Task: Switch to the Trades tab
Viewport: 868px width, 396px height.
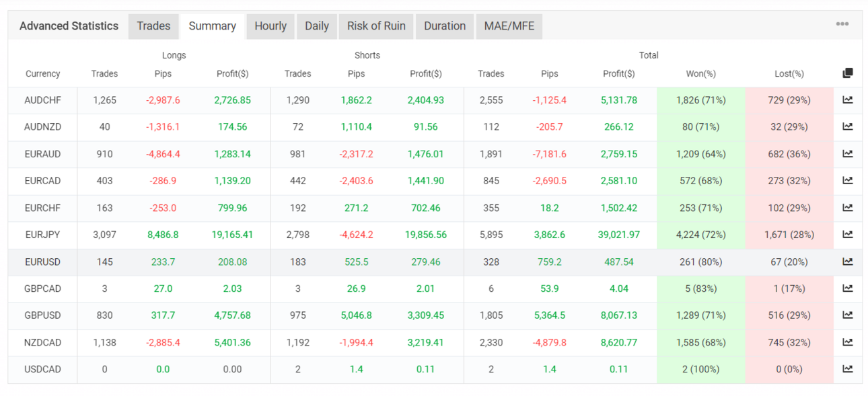Action: click(153, 26)
